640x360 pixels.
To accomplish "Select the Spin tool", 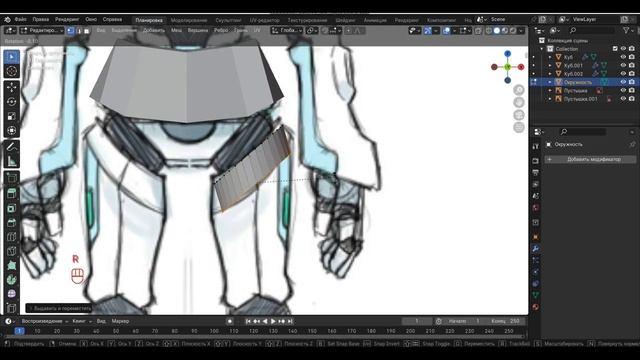I will tap(11, 280).
